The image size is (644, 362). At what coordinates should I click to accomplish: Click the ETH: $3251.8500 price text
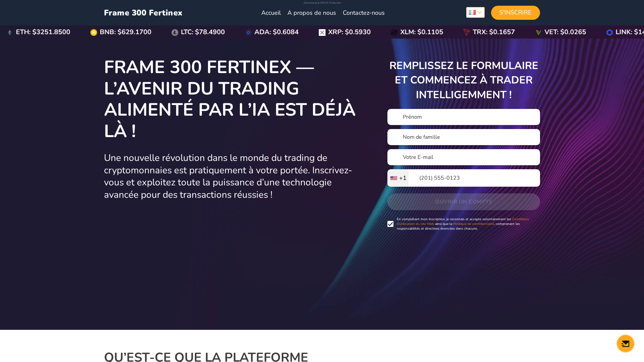[43, 32]
